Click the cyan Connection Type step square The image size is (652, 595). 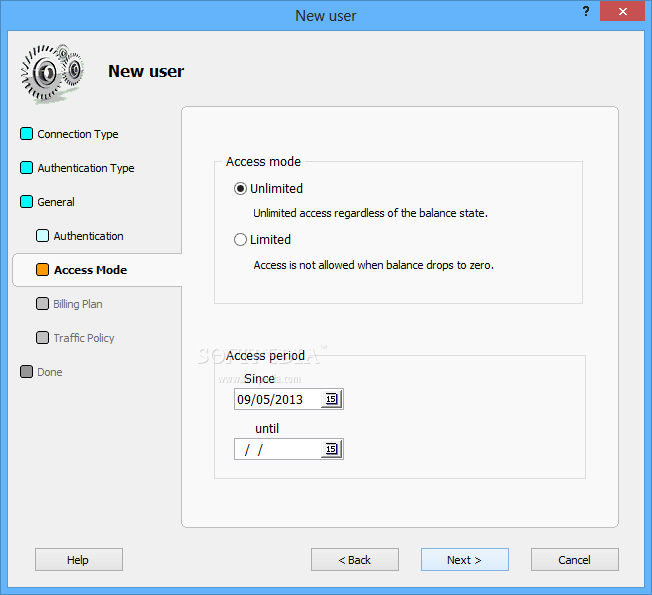click(x=27, y=134)
